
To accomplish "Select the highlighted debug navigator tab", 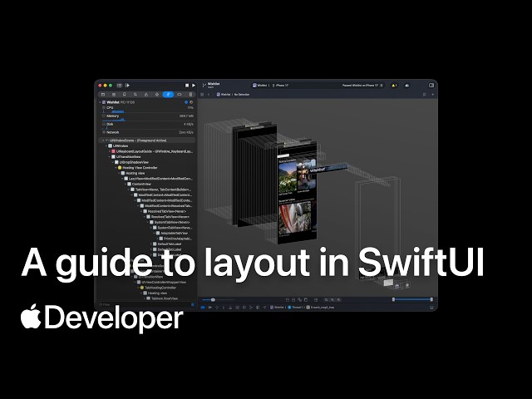I will coord(168,94).
